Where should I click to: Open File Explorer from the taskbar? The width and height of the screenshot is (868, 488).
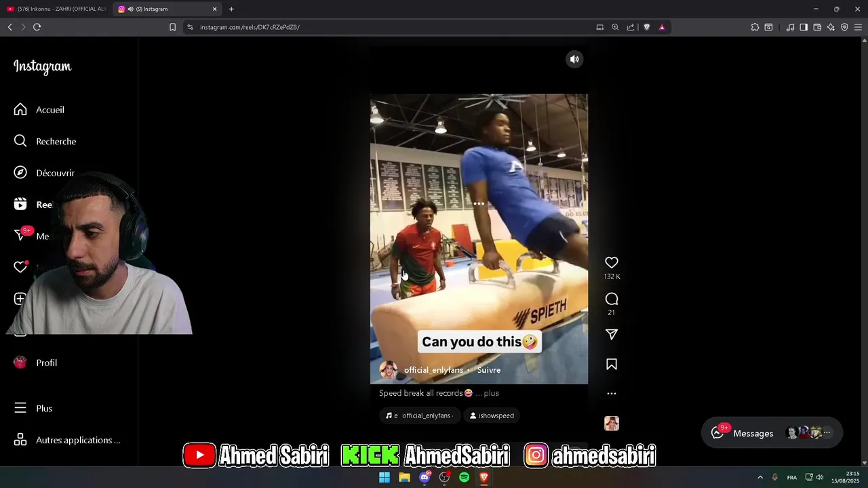(404, 477)
